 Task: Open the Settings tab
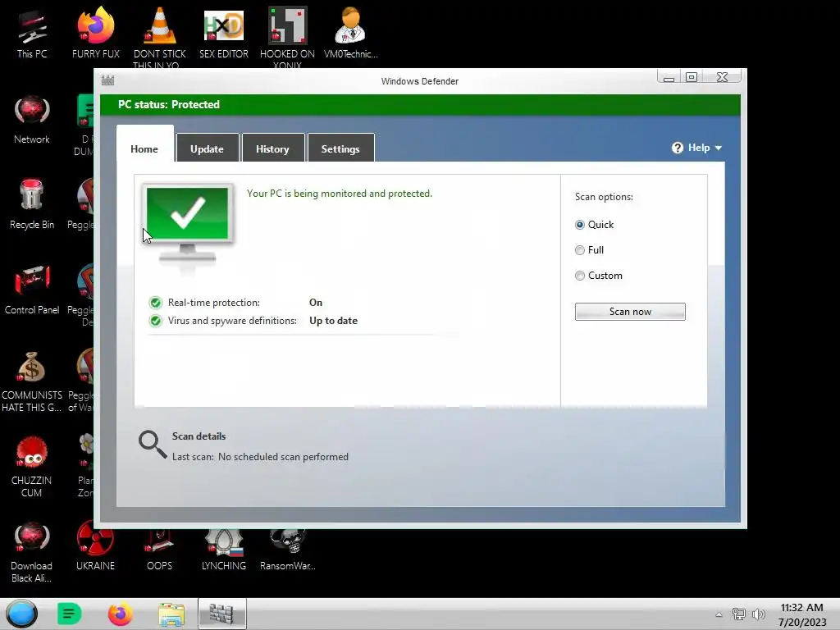click(340, 148)
